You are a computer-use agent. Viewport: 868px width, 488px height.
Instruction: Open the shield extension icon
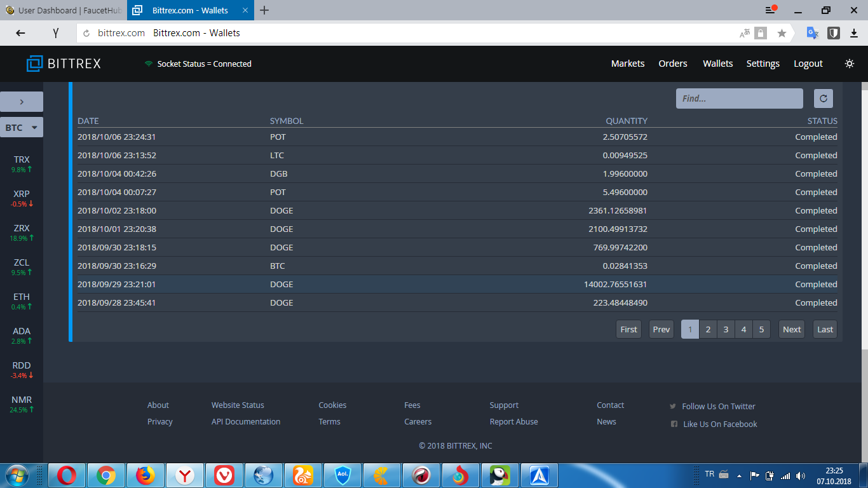click(834, 33)
